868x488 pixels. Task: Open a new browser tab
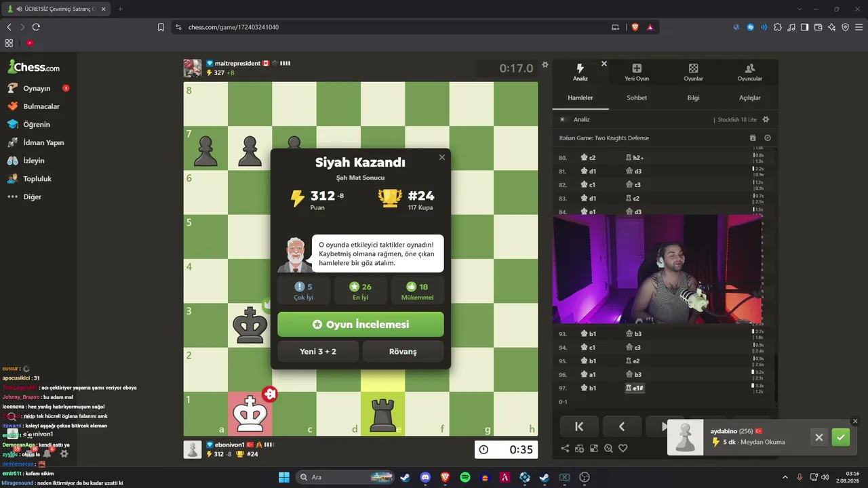(120, 9)
